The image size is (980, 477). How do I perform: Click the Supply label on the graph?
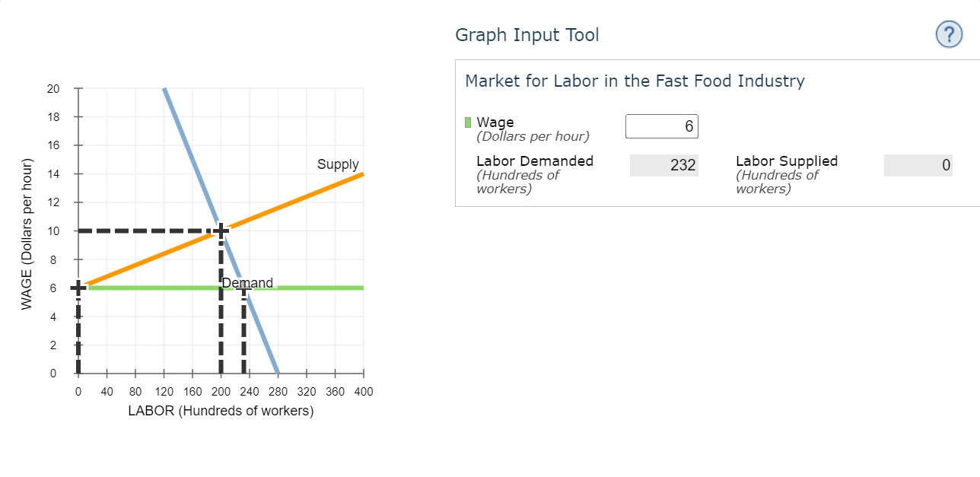[338, 164]
